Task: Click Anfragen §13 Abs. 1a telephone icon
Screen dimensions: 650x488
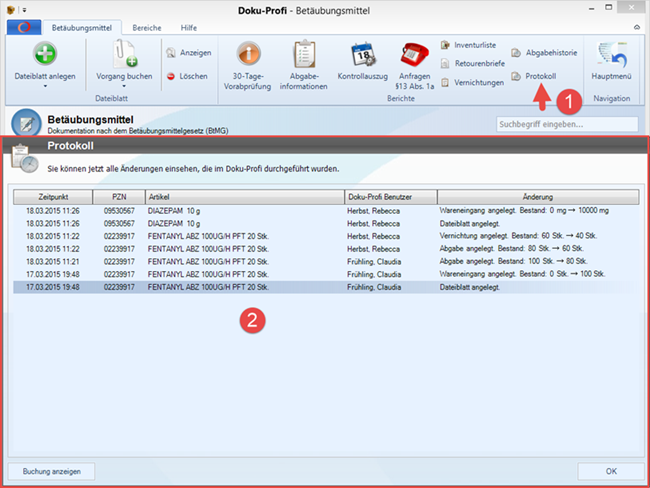Action: [x=413, y=54]
